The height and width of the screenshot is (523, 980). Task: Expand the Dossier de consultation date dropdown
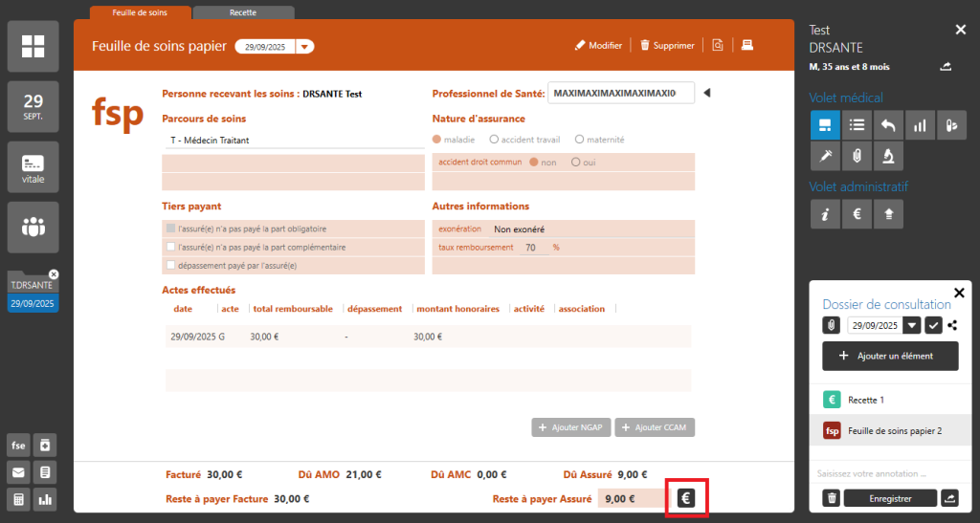click(x=912, y=325)
